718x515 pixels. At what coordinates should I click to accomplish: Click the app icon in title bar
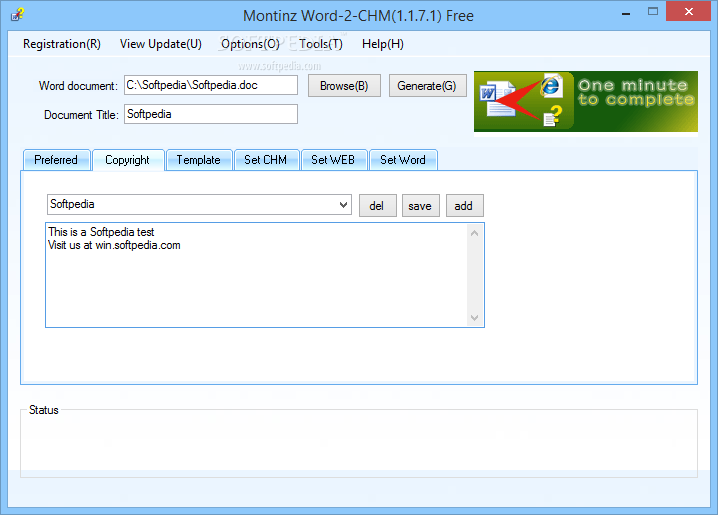point(17,15)
